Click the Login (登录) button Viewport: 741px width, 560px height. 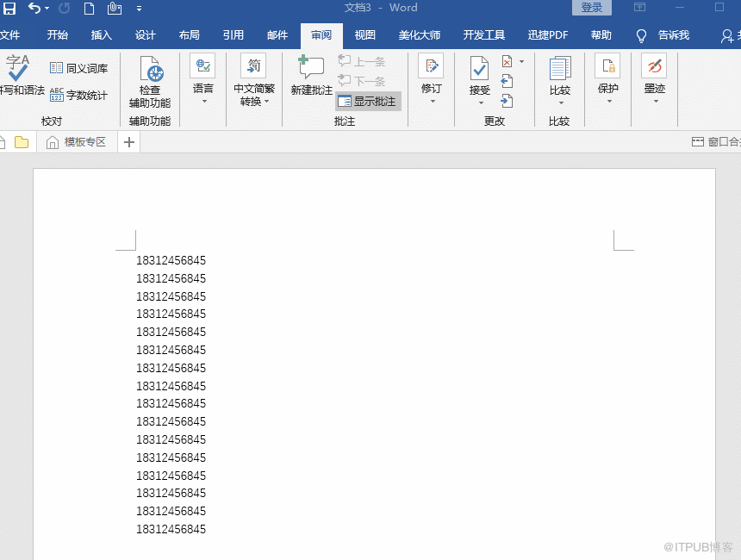(x=591, y=8)
